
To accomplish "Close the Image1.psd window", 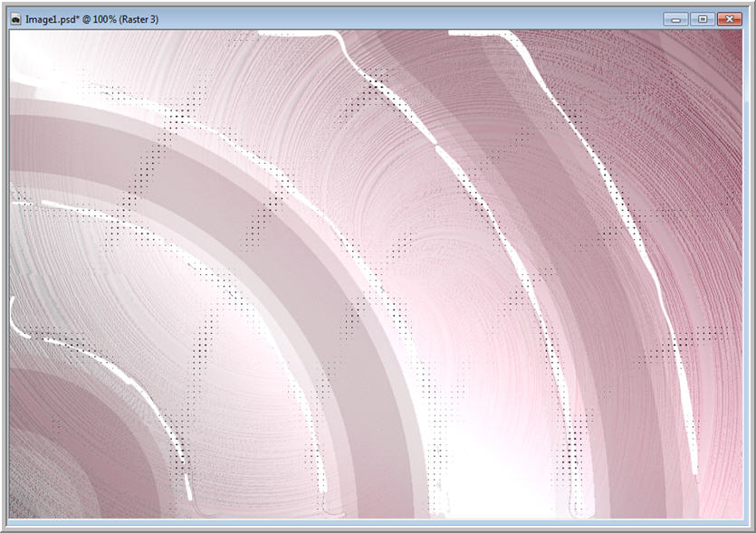I will 730,19.
